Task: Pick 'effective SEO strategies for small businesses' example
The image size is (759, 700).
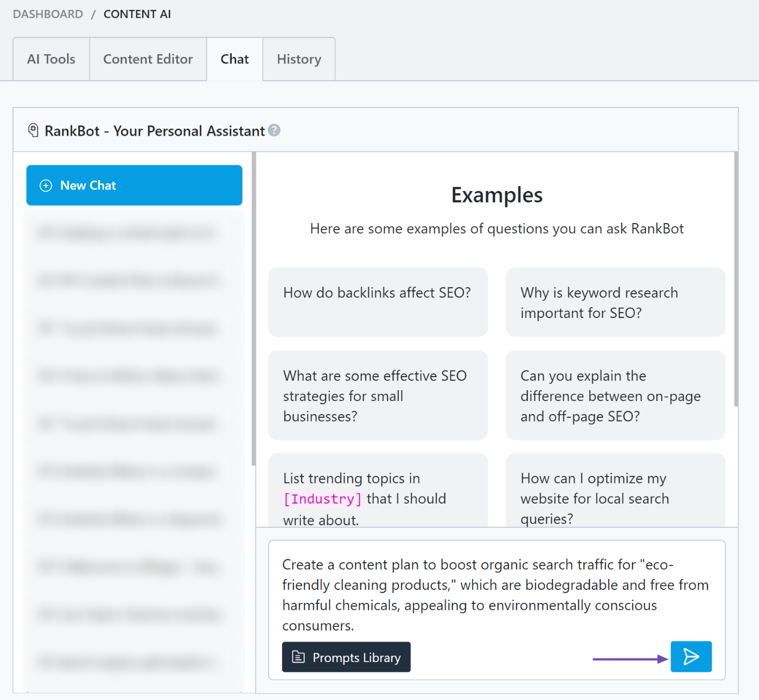Action: (378, 395)
